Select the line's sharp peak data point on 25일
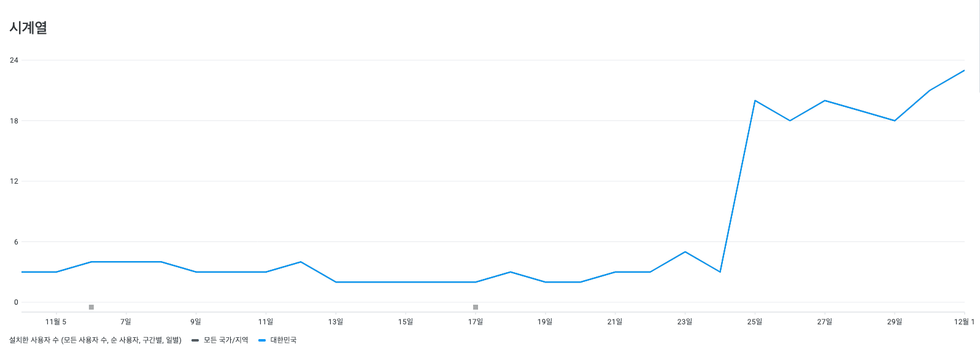The image size is (980, 352). (x=755, y=100)
